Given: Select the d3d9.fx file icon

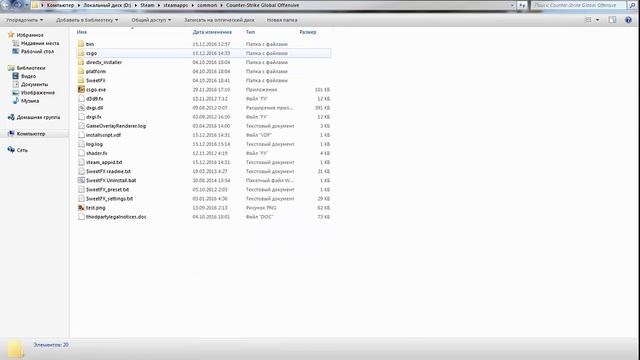Looking at the screenshot, I should (x=81, y=98).
